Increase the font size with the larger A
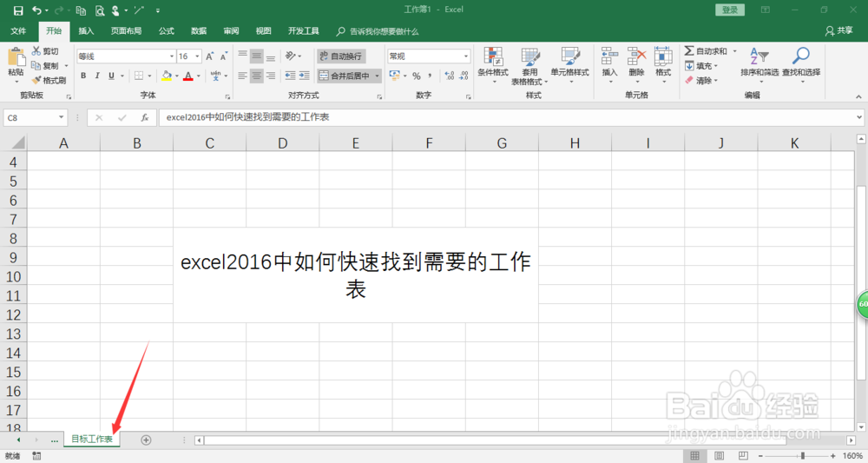 (210, 56)
